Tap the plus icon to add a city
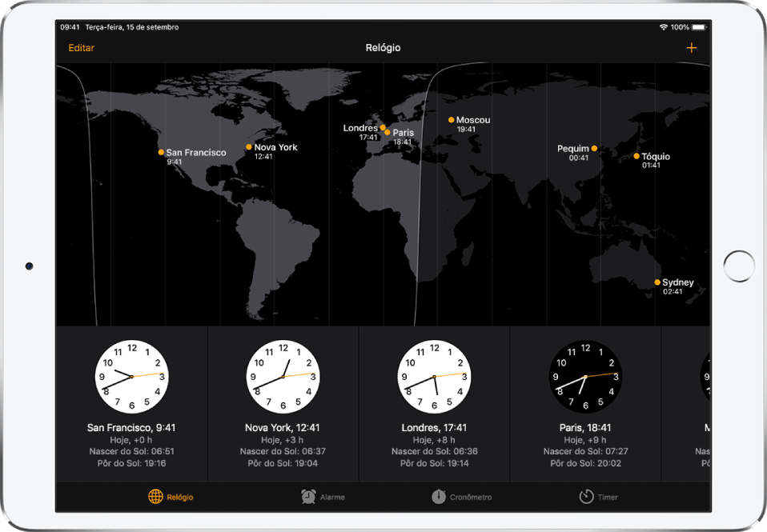This screenshot has height=532, width=767. click(x=692, y=47)
